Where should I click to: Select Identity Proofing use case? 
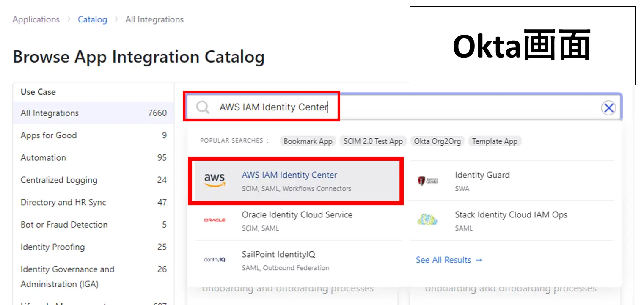pos(94,247)
